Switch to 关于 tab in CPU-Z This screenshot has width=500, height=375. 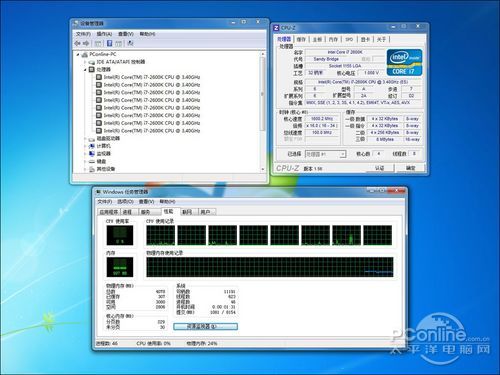[381, 39]
